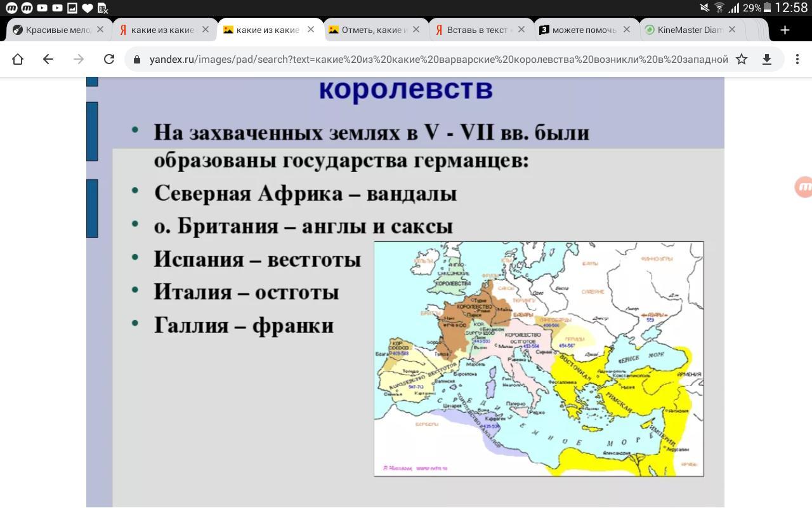This screenshot has height=508, width=812.
Task: Tap the Chrome home icon
Action: [18, 59]
